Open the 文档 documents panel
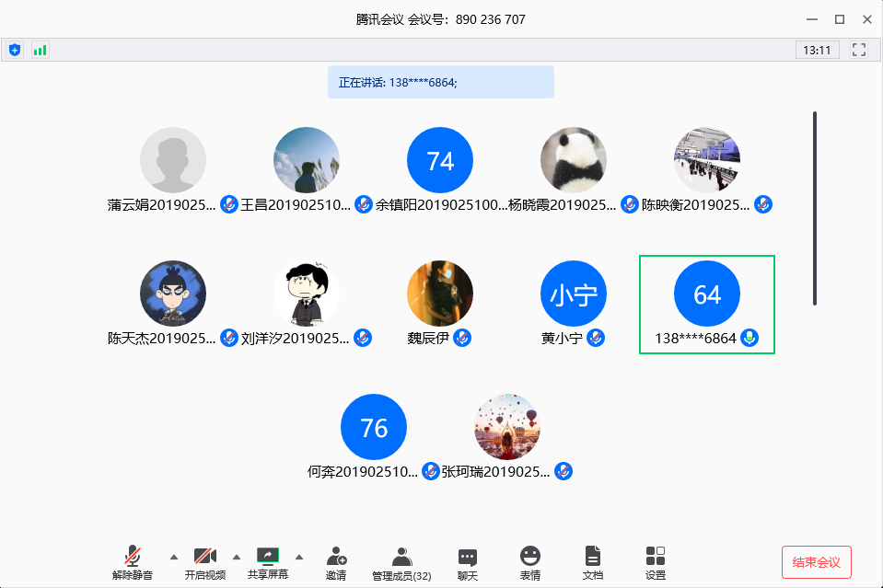 coord(593,562)
